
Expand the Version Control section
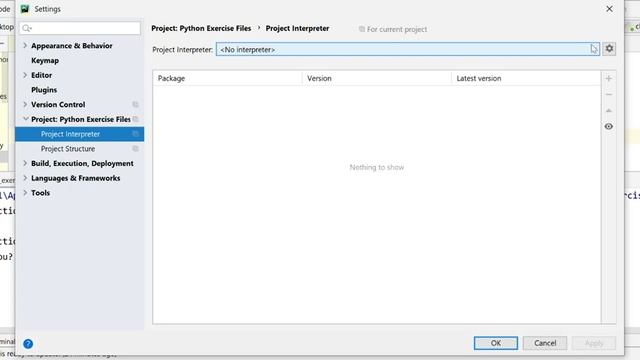pyautogui.click(x=25, y=104)
